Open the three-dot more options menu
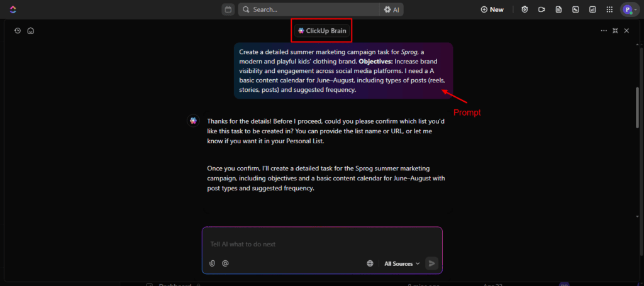This screenshot has height=286, width=644. click(x=603, y=30)
